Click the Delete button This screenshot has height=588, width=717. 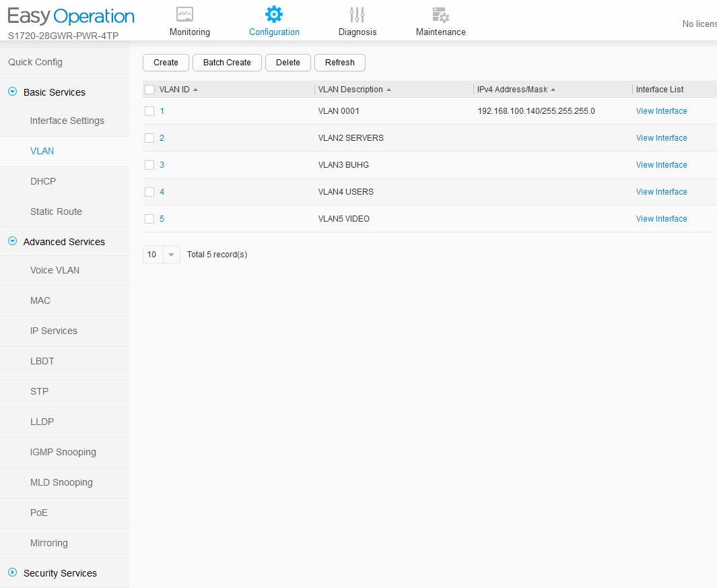tap(288, 63)
